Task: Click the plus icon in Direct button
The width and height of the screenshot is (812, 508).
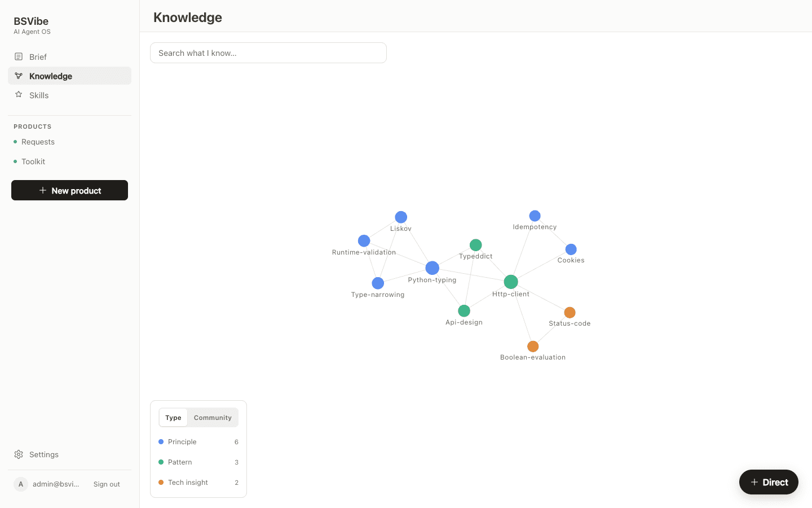Action: tap(754, 482)
